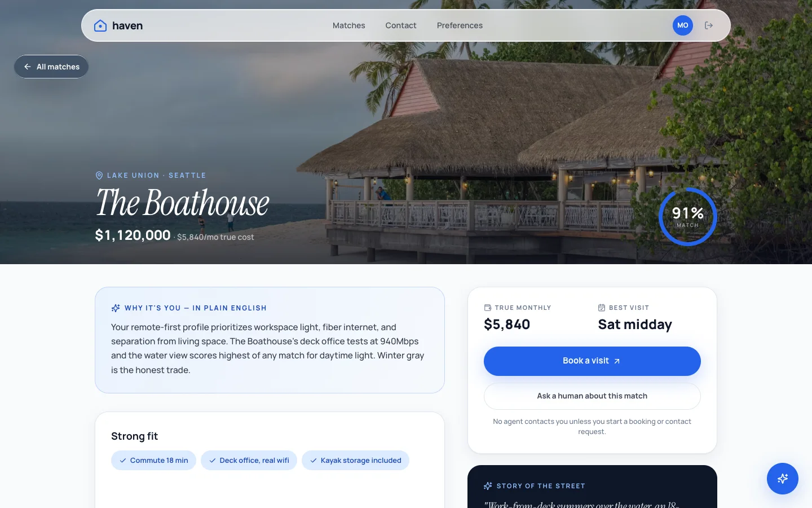Select the Kayak storage included chip
Screen dimensions: 812x508
coord(355,461)
